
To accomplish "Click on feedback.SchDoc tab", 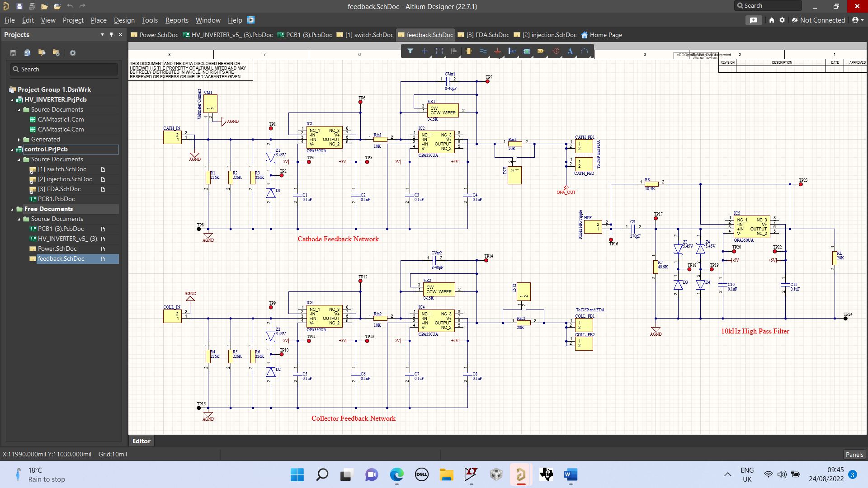I will pos(428,34).
